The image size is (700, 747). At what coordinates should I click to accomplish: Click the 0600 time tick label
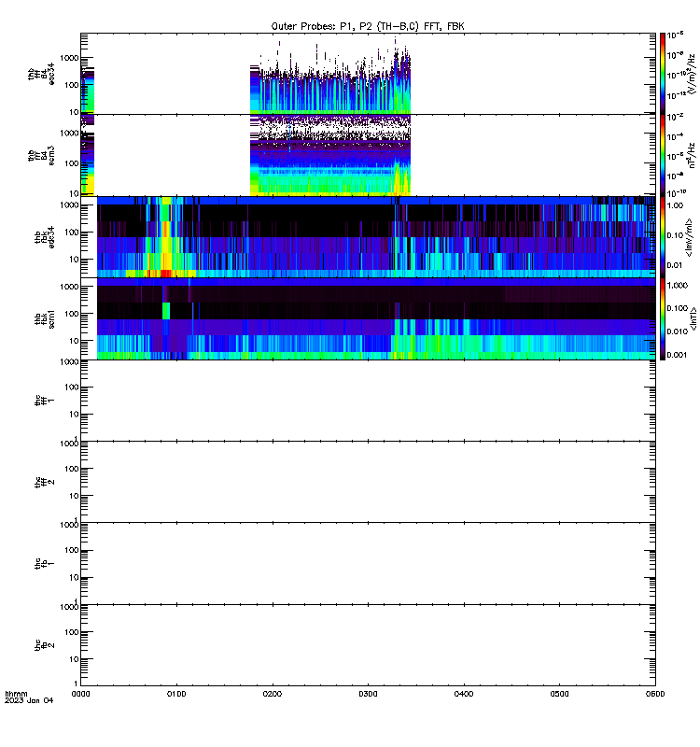pyautogui.click(x=655, y=694)
